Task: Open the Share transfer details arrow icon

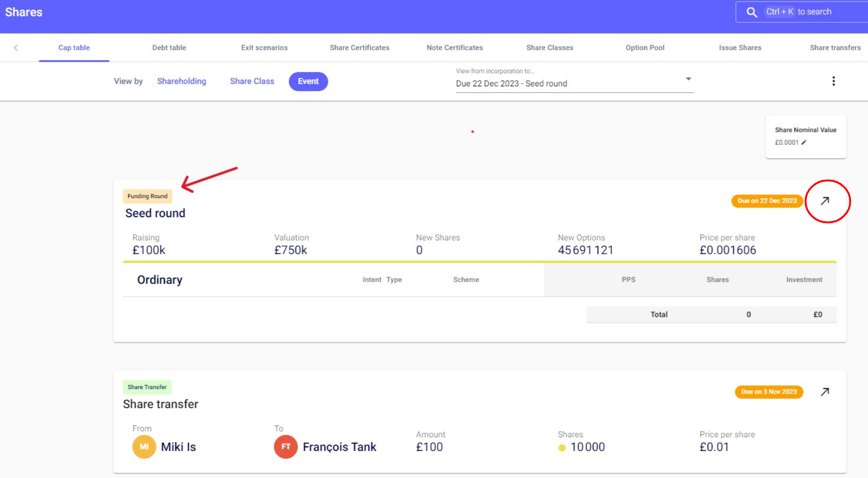Action: 825,392
